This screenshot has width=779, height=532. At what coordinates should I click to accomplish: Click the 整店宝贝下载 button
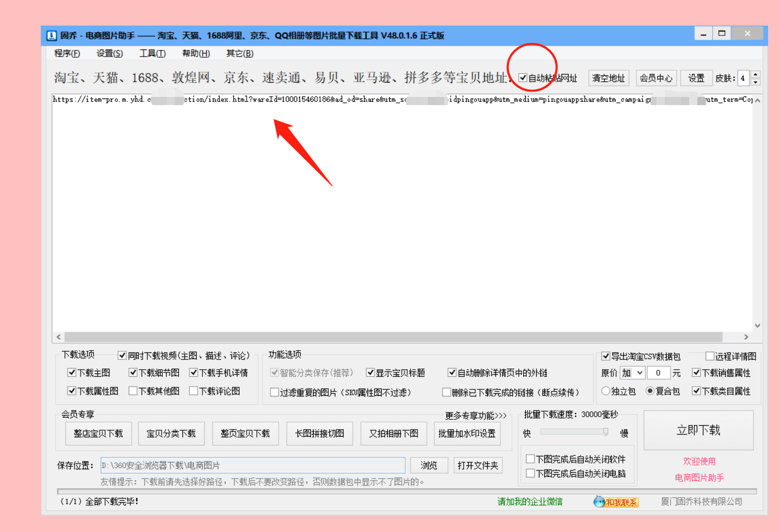[98, 433]
